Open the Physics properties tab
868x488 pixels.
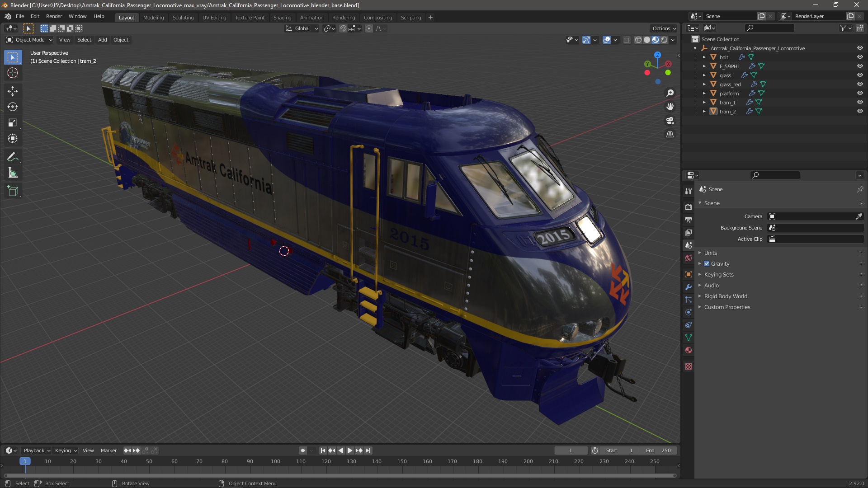(688, 312)
